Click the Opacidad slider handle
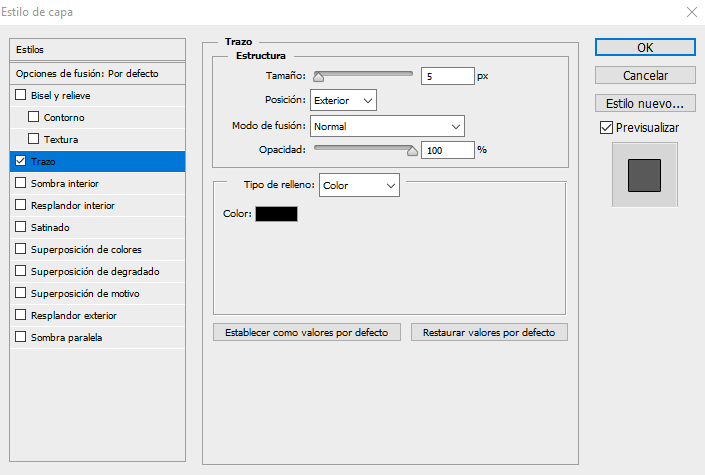The image size is (705, 475). [x=412, y=151]
